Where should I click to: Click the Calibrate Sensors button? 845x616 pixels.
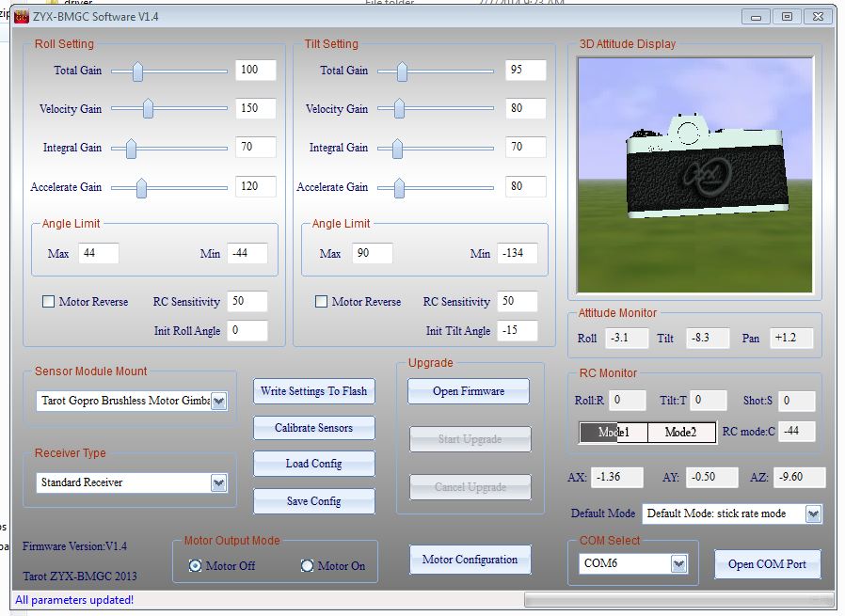[314, 428]
